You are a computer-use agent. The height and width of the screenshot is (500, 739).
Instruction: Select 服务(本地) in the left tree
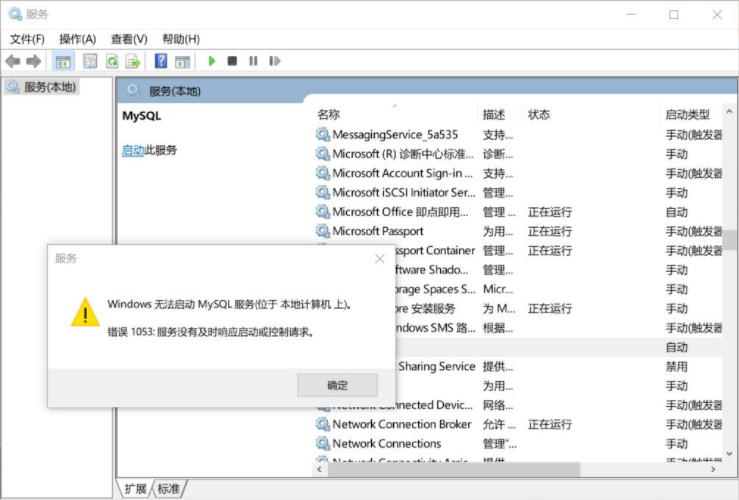(x=41, y=87)
